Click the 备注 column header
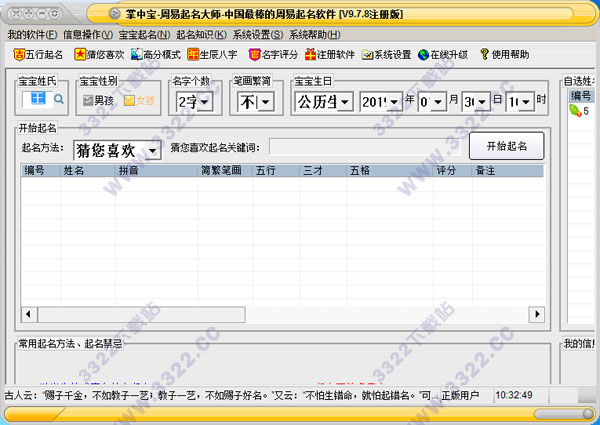Viewport: 600px width, 425px height. 508,170
